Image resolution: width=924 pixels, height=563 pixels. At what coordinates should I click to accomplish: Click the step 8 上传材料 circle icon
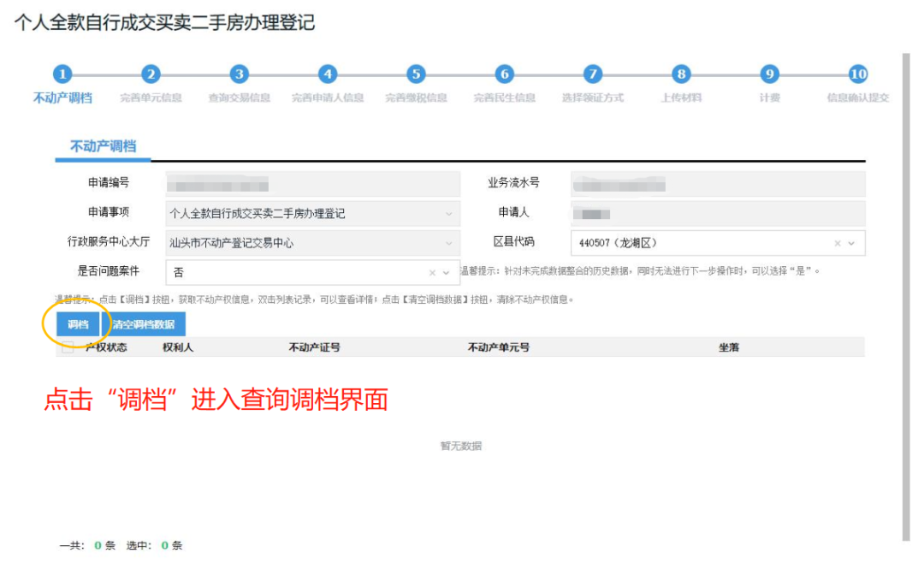680,74
